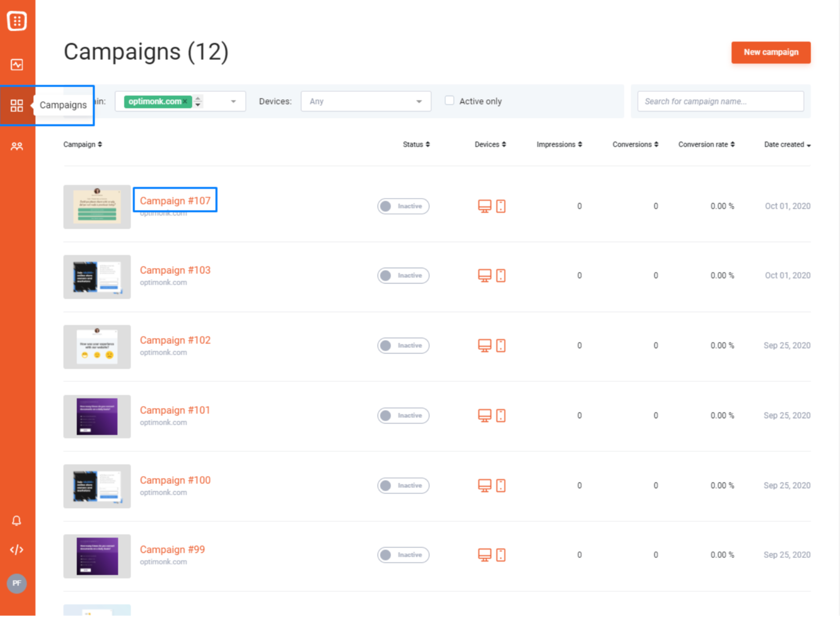Sort by Date created column

[787, 145]
